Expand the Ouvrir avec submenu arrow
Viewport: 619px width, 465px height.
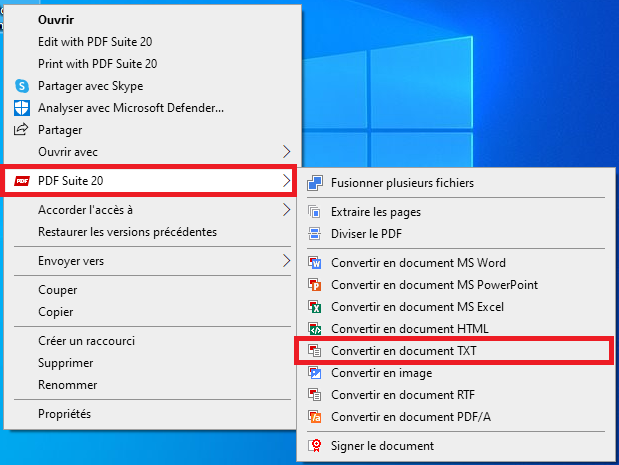coord(287,152)
